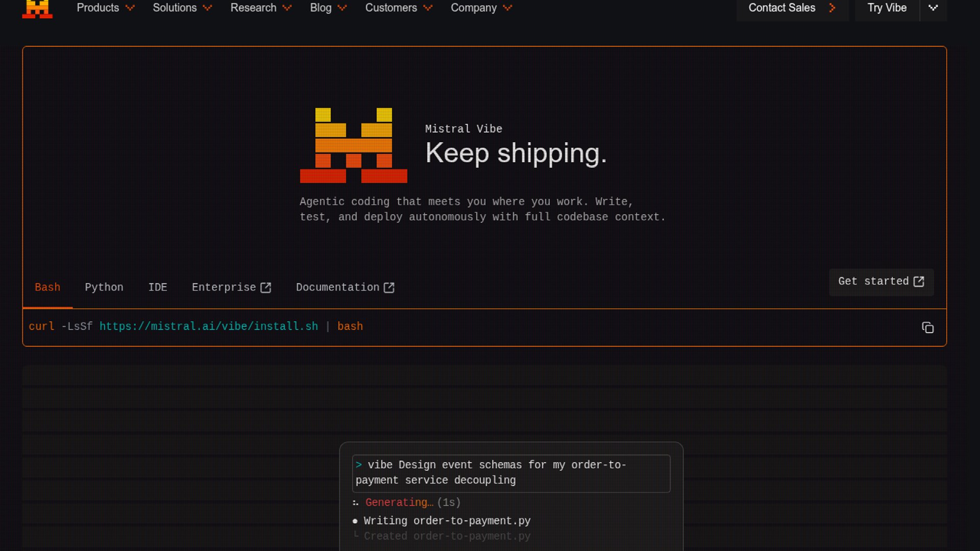Image resolution: width=980 pixels, height=551 pixels.
Task: Click the large Mistral Vibe pixel logo
Action: [x=354, y=145]
